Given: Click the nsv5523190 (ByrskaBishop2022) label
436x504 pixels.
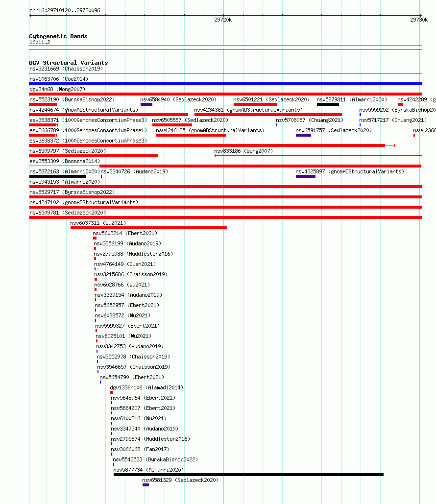Looking at the screenshot, I should [72, 99].
